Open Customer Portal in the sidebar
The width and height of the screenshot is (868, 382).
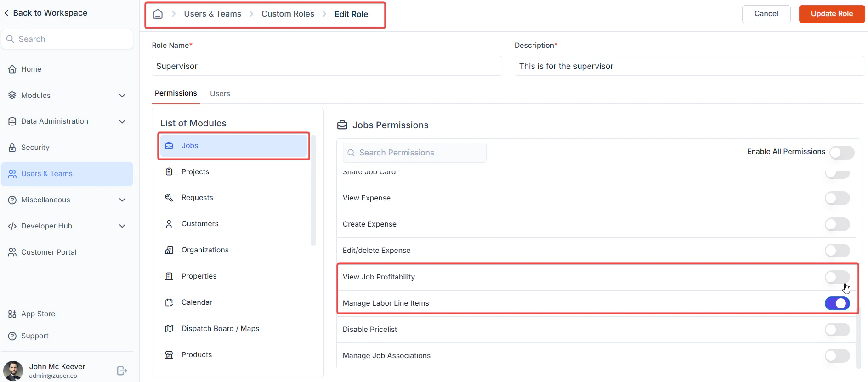(x=67, y=252)
